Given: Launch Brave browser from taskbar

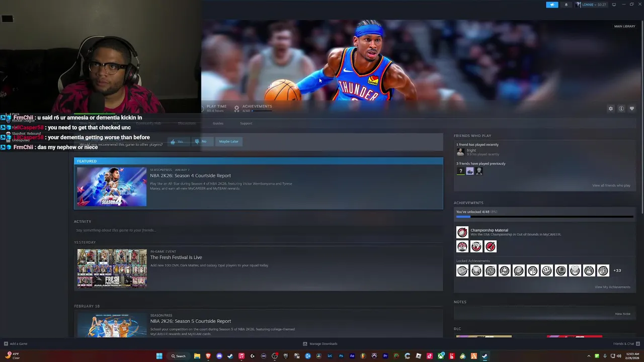Looking at the screenshot, I should [x=208, y=356].
